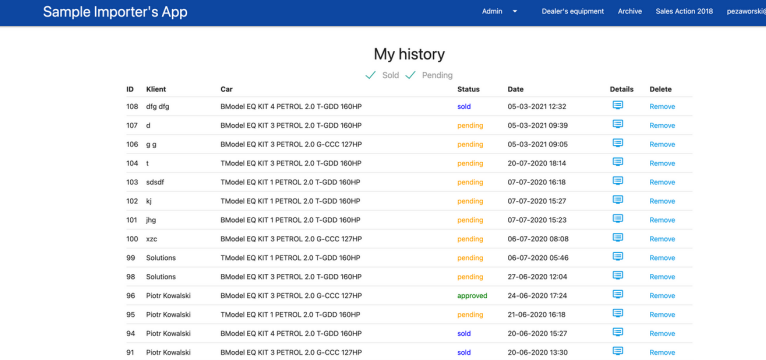Remove order 100 xzc

(x=662, y=239)
